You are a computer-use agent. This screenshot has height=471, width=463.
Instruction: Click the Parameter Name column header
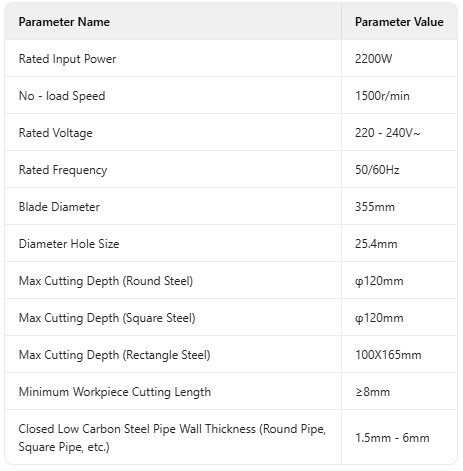pos(64,22)
